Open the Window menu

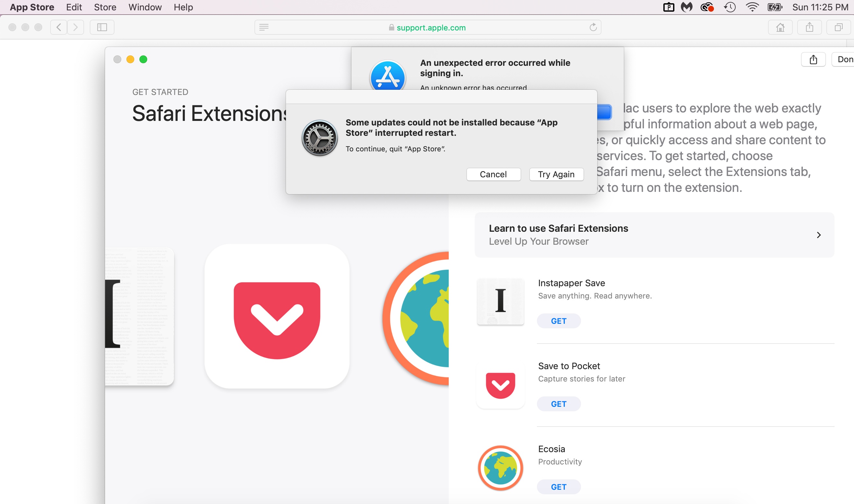pyautogui.click(x=145, y=7)
